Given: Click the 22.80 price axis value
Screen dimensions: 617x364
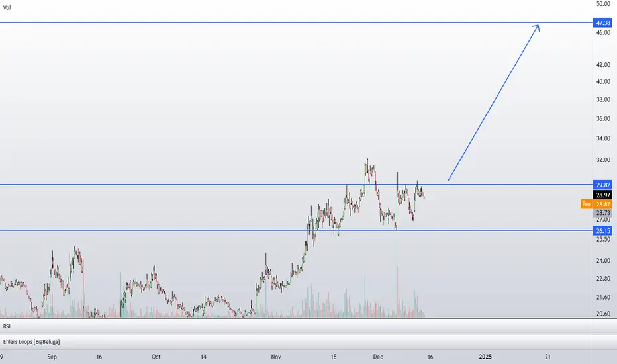Looking at the screenshot, I should [x=603, y=278].
